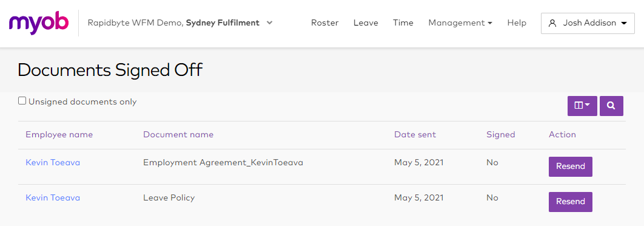The width and height of the screenshot is (644, 226).
Task: Open the Management dropdown menu
Action: (x=460, y=23)
